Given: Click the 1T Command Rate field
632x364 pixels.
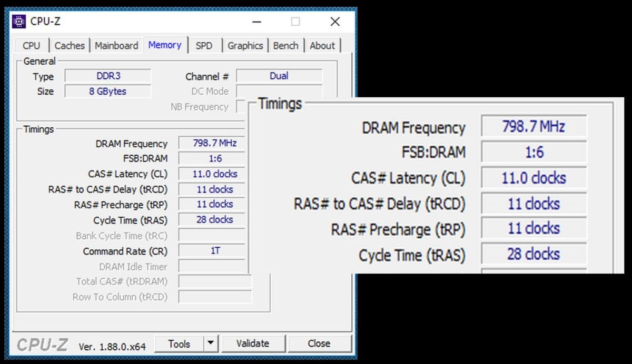Looking at the screenshot, I should click(x=212, y=251).
